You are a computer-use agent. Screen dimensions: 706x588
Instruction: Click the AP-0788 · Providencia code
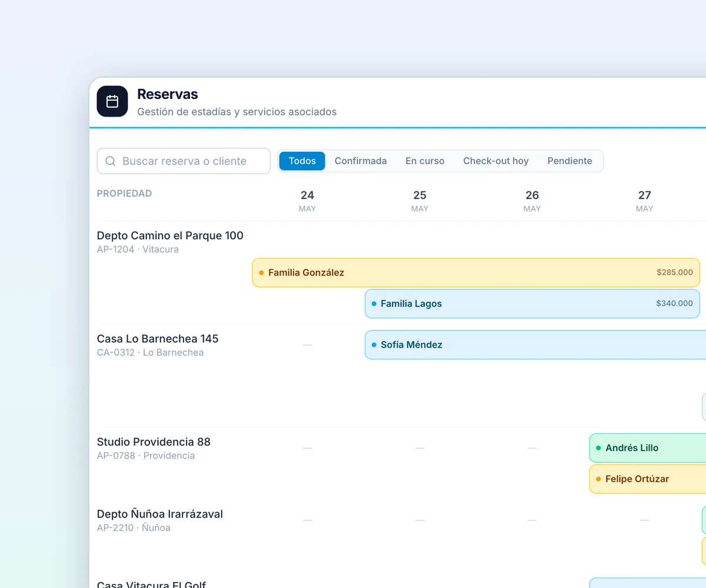coord(146,456)
